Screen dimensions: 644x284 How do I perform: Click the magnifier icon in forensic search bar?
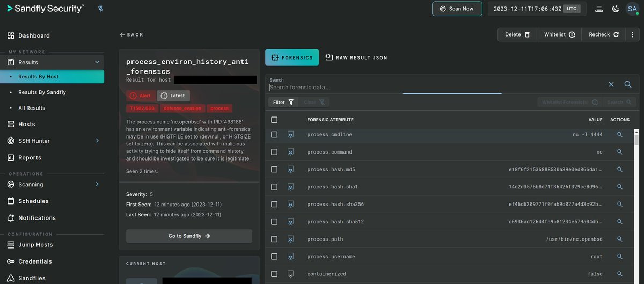tap(628, 84)
